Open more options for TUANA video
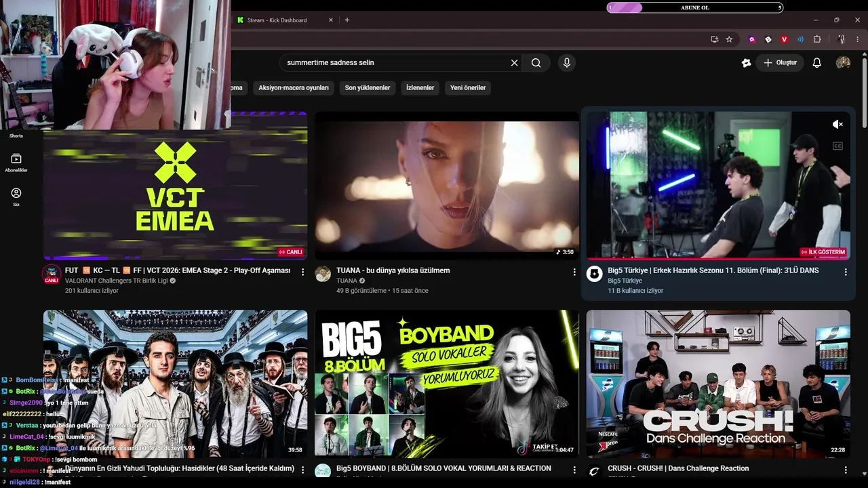This screenshot has height=488, width=868. 574,272
